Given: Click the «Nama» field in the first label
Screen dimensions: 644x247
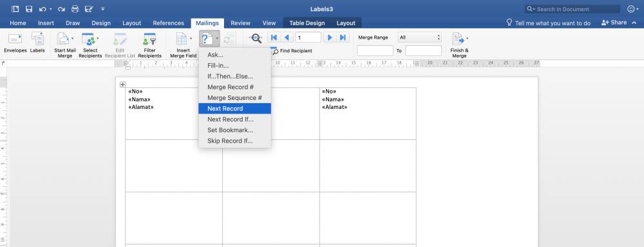Looking at the screenshot, I should [x=139, y=99].
